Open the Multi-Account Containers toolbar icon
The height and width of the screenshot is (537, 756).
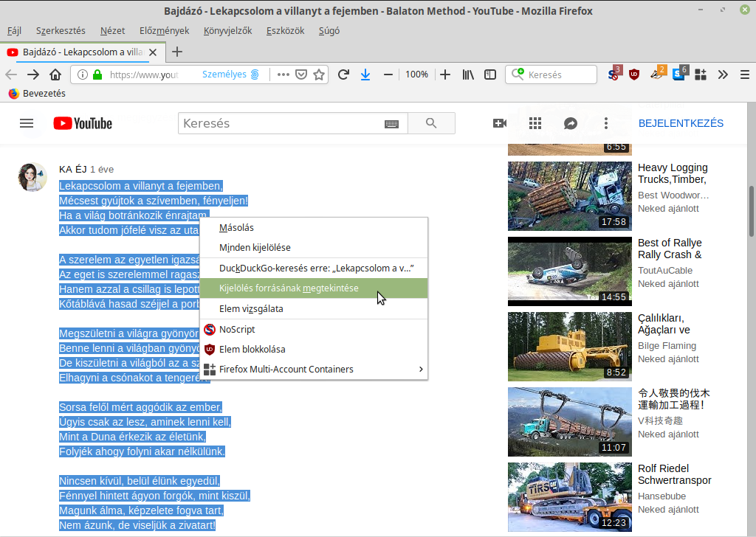(x=701, y=75)
